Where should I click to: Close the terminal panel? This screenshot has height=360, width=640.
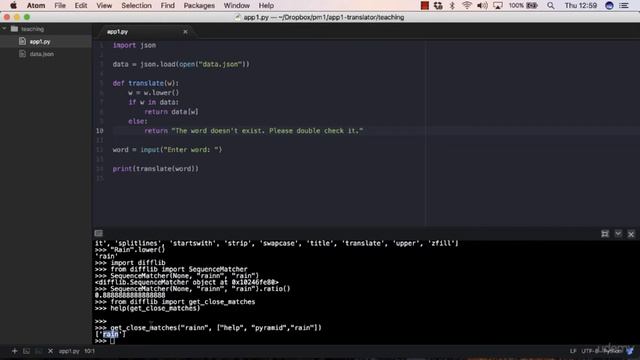coord(631,234)
